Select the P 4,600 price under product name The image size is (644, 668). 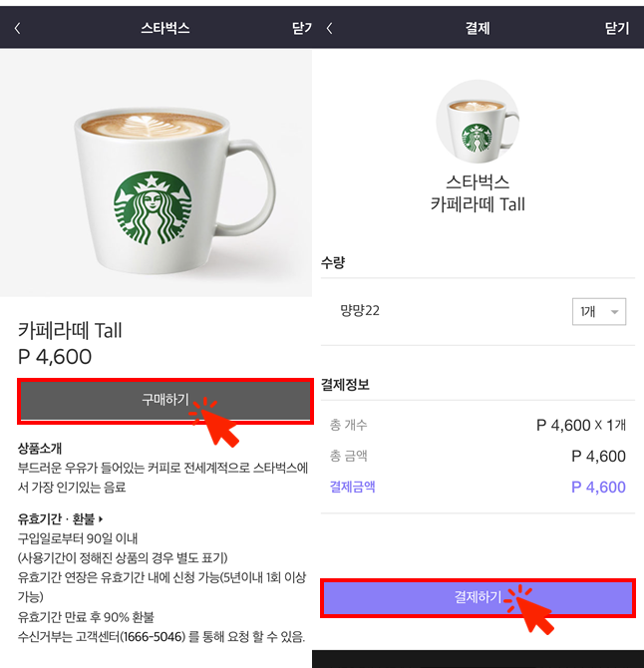[x=55, y=357]
